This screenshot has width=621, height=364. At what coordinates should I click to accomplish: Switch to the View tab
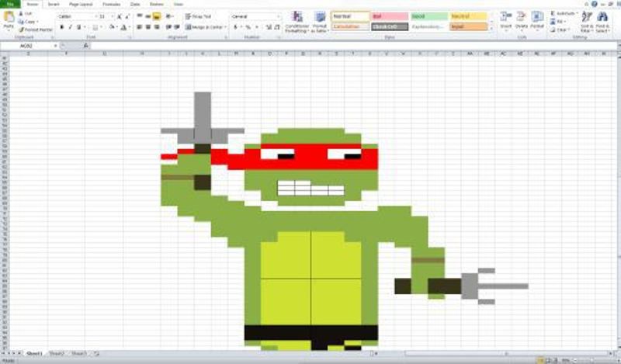[x=179, y=5]
